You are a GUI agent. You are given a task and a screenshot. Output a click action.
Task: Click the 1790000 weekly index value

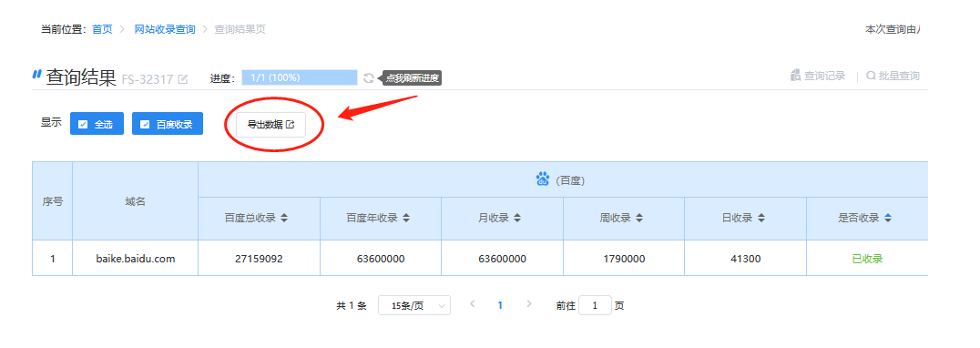tap(624, 259)
